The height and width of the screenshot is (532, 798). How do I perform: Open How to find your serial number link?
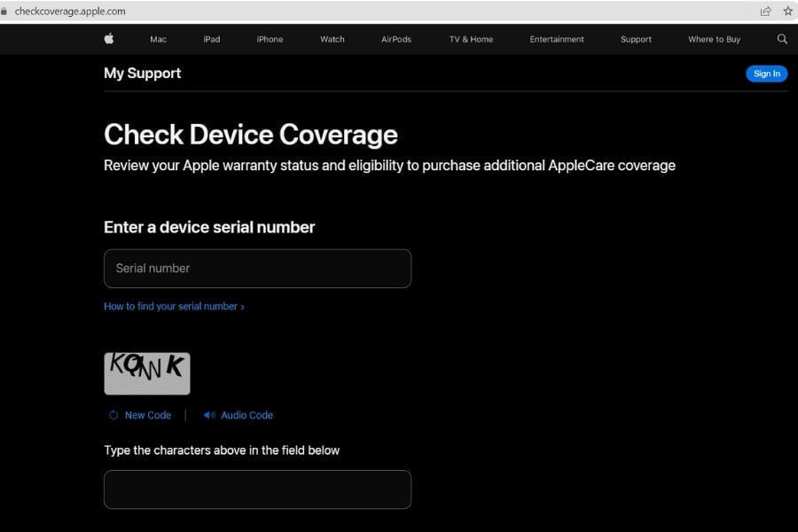pos(174,307)
